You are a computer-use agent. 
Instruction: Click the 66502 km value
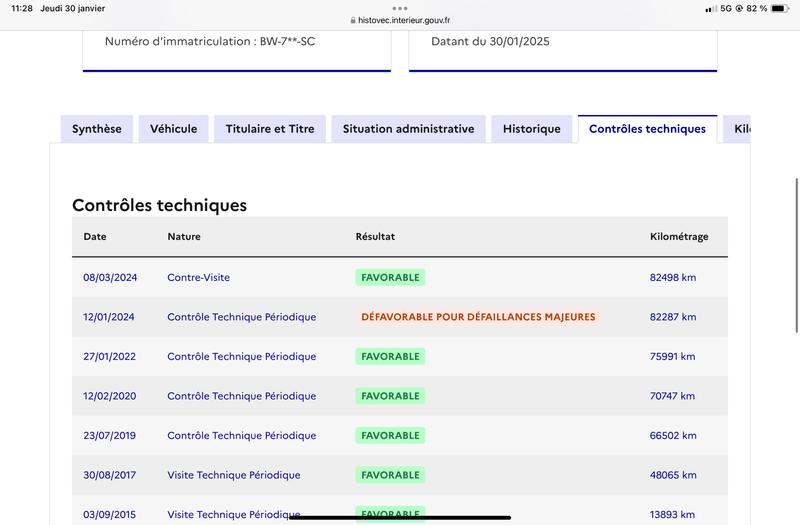click(673, 436)
